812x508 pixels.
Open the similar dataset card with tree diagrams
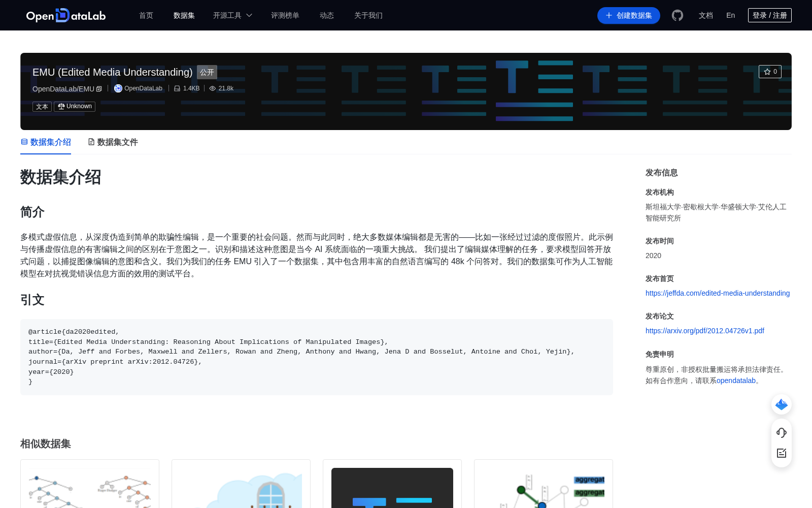pos(90,484)
